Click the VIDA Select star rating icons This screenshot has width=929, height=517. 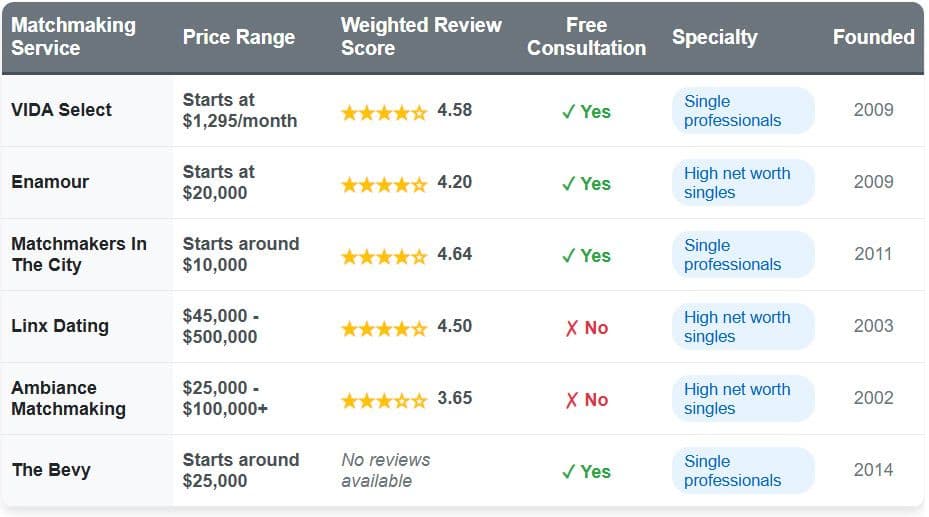384,112
